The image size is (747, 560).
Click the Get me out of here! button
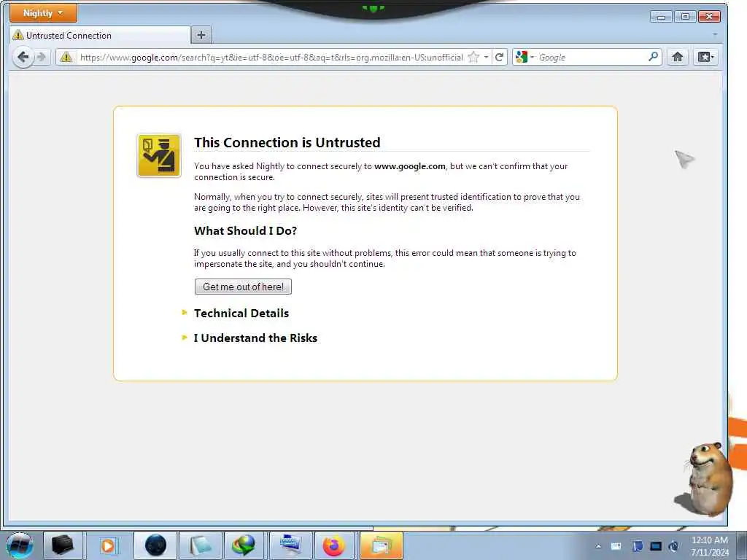pos(243,287)
